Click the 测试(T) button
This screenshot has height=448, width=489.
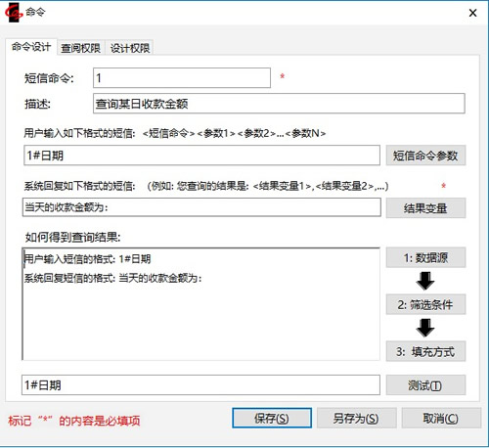pos(425,385)
